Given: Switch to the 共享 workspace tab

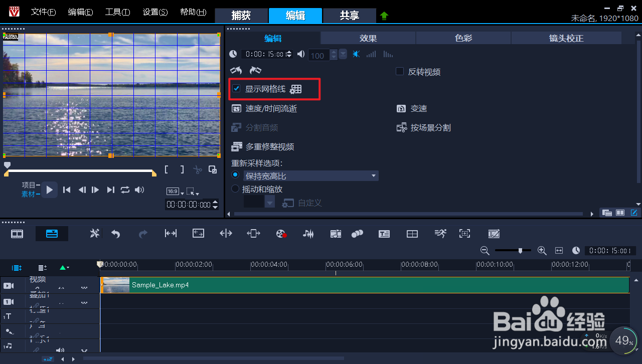Looking at the screenshot, I should tap(350, 16).
